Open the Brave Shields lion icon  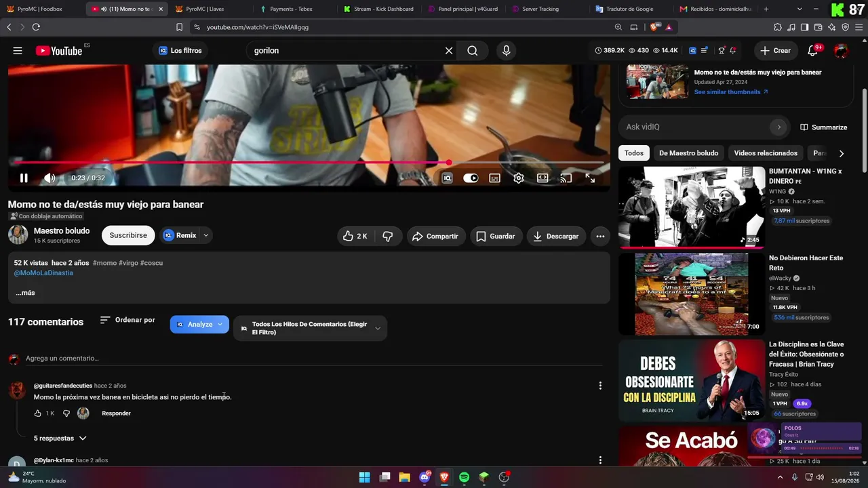pos(656,27)
